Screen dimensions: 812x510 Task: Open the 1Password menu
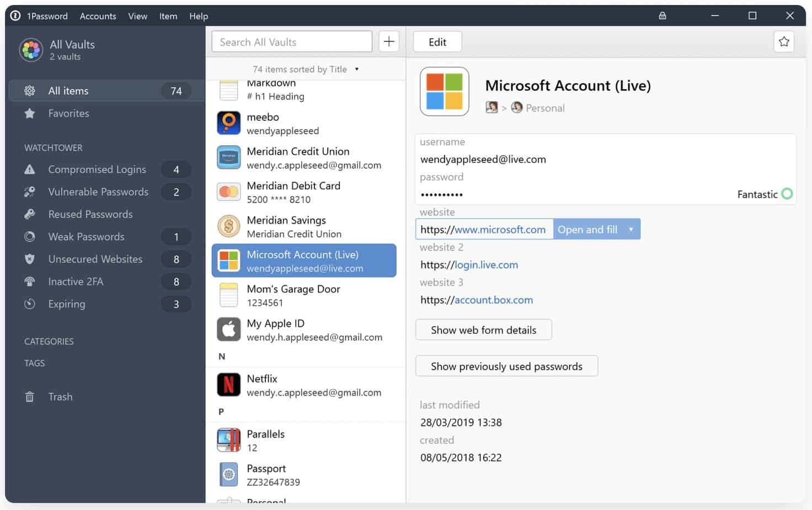pyautogui.click(x=47, y=16)
